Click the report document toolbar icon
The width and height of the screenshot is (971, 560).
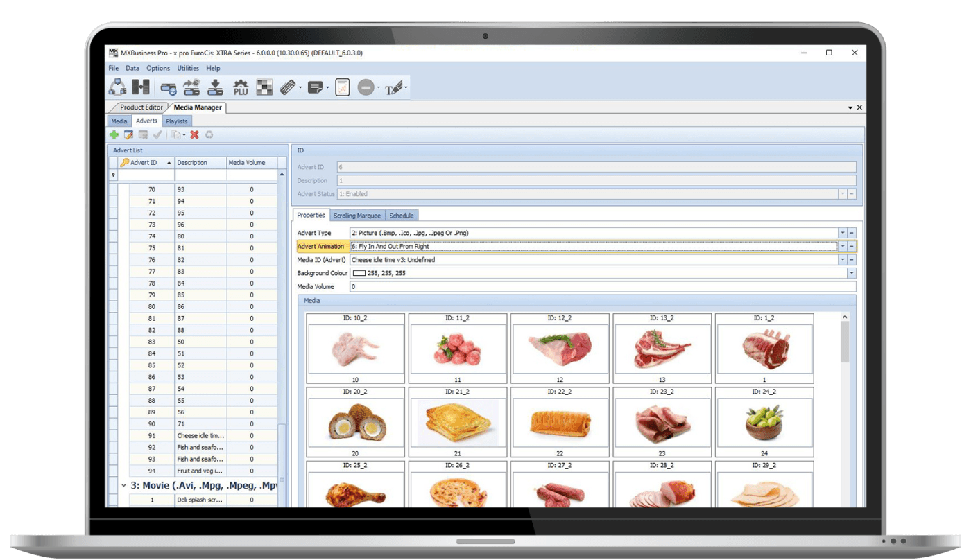[342, 87]
